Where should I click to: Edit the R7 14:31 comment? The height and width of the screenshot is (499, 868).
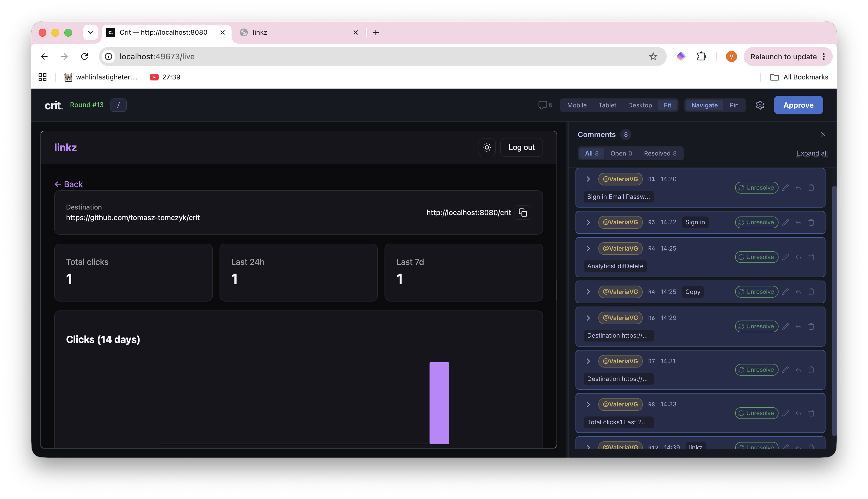click(x=786, y=370)
